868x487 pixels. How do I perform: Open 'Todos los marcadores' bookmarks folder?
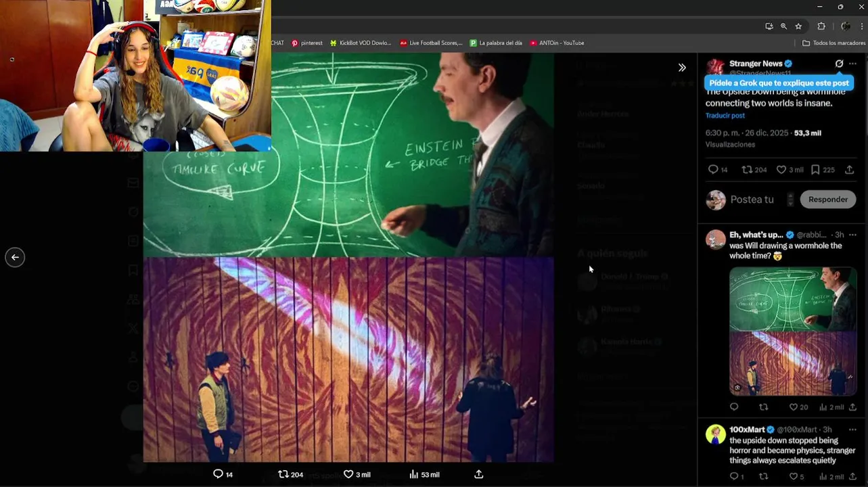[x=833, y=43]
